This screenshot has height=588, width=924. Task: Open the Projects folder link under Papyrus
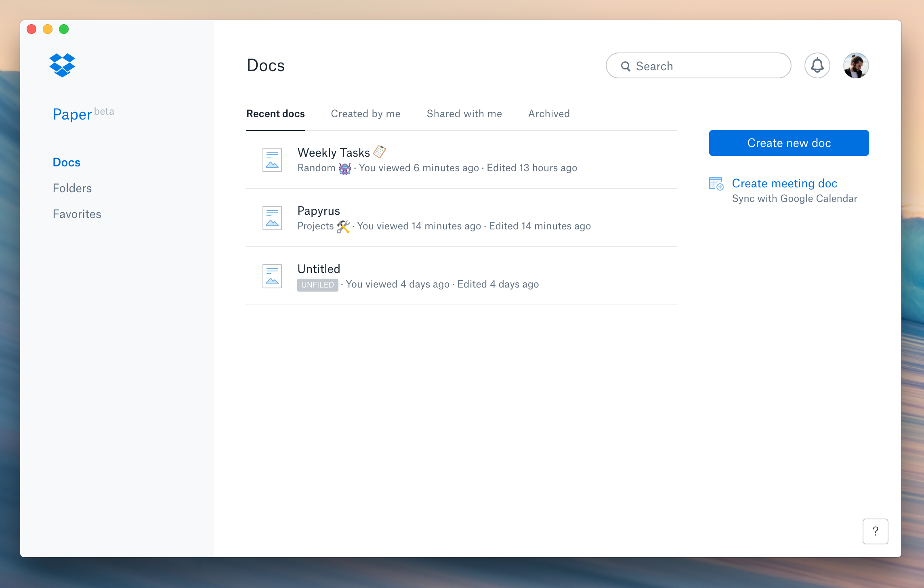(315, 226)
